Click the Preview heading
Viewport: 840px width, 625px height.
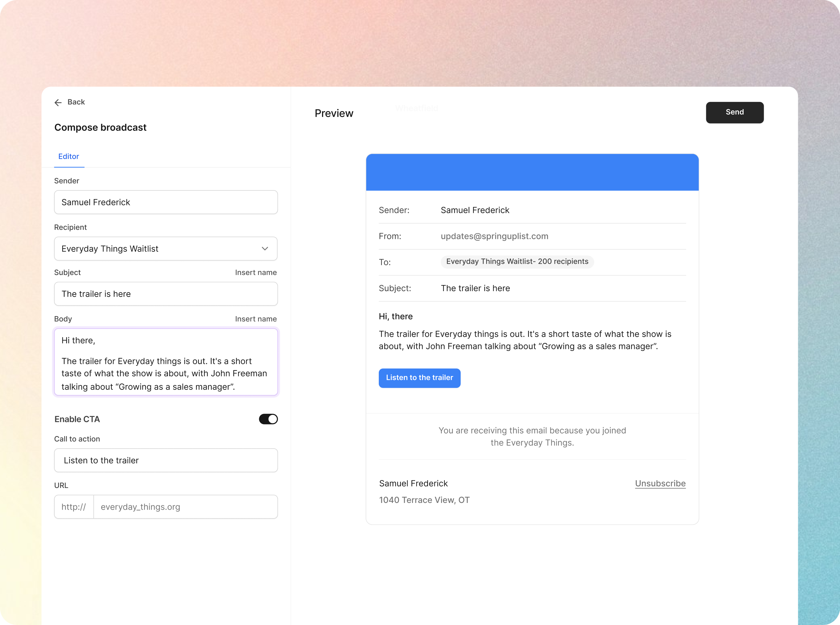pos(334,114)
